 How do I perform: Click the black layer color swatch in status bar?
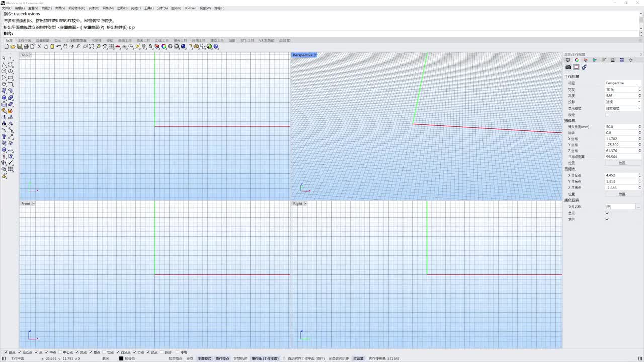point(121,359)
